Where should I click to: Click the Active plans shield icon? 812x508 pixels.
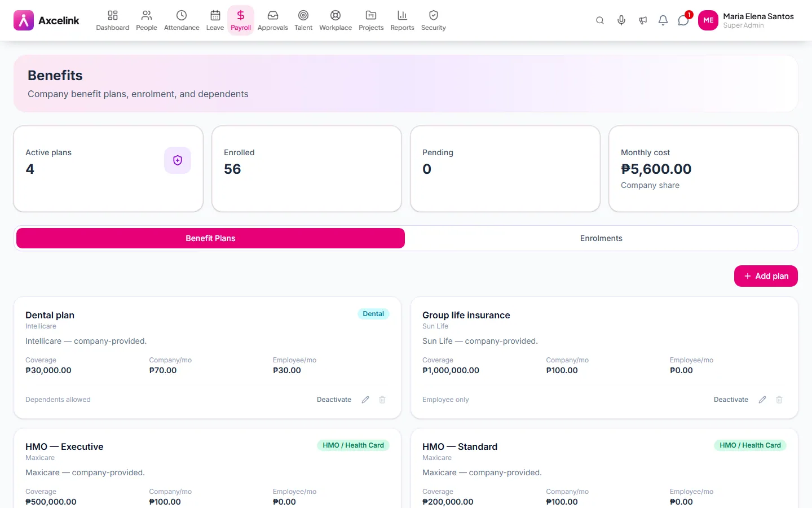click(x=178, y=160)
